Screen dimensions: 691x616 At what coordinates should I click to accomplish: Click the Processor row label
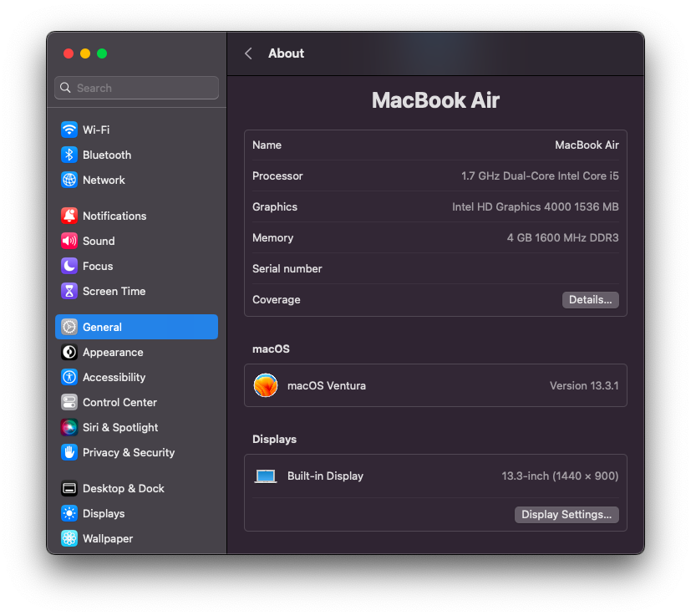point(277,176)
